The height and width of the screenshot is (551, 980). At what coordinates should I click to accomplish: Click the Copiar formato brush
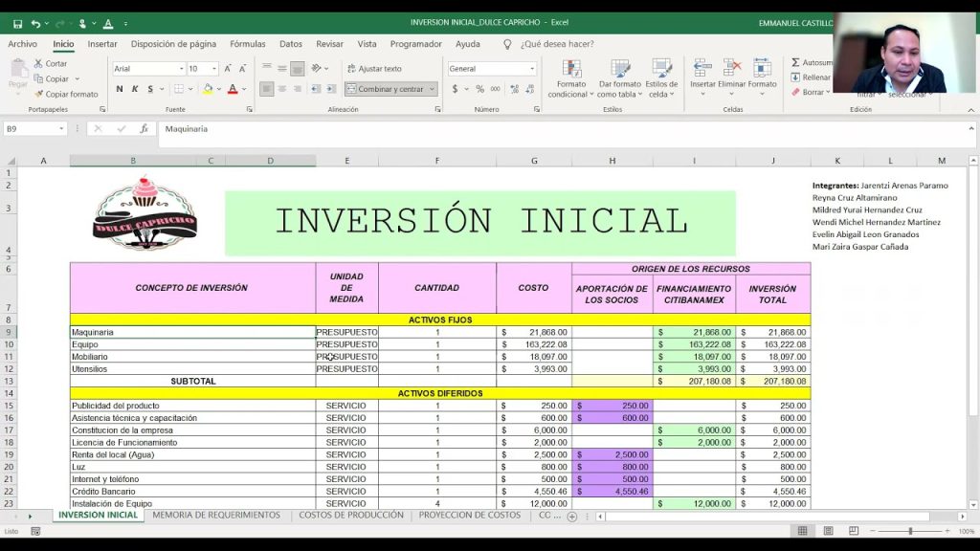pos(38,95)
